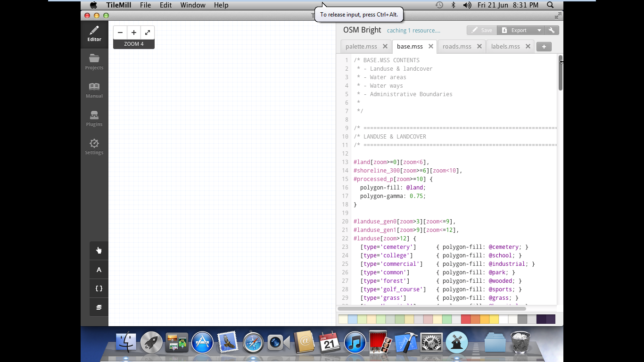Click TileMill windmill icon in Dock

[457, 343]
